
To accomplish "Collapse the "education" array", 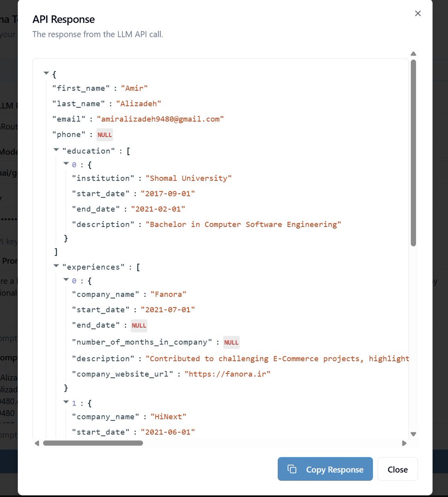I will pos(56,150).
